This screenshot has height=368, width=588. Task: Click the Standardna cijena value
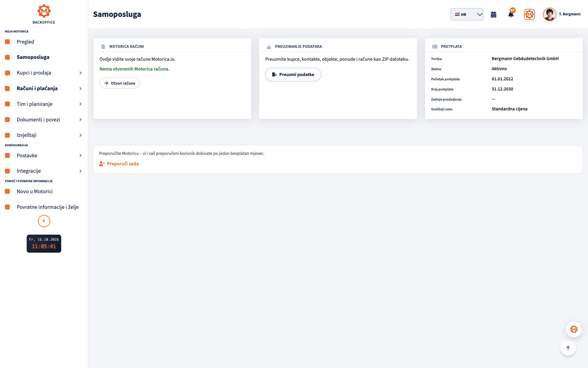coord(509,109)
